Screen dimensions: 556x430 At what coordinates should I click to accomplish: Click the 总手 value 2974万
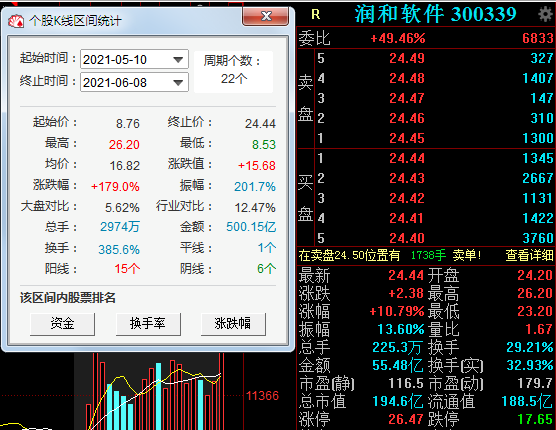click(x=120, y=227)
